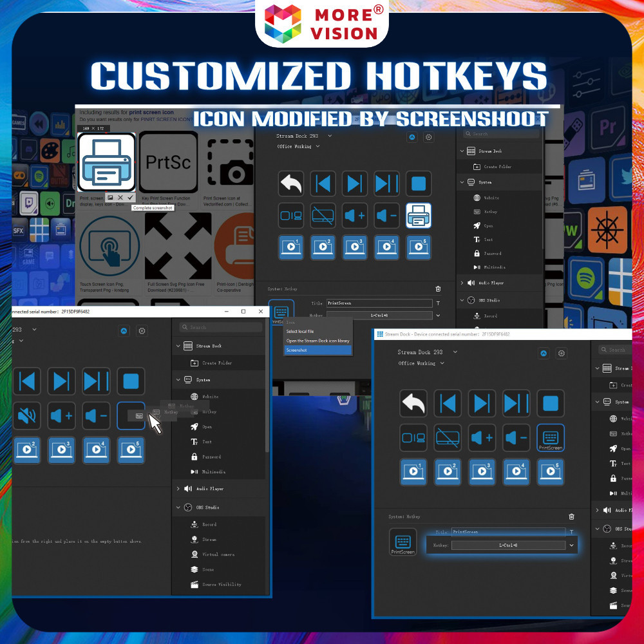Click the PrintScreen keyboard key in the key grid
The width and height of the screenshot is (644, 644).
(x=550, y=437)
